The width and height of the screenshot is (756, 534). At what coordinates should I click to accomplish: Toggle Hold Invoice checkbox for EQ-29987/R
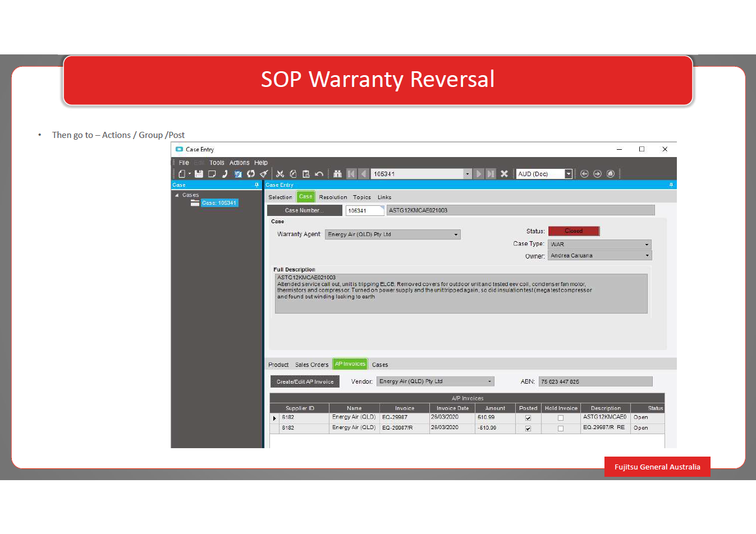point(561,429)
